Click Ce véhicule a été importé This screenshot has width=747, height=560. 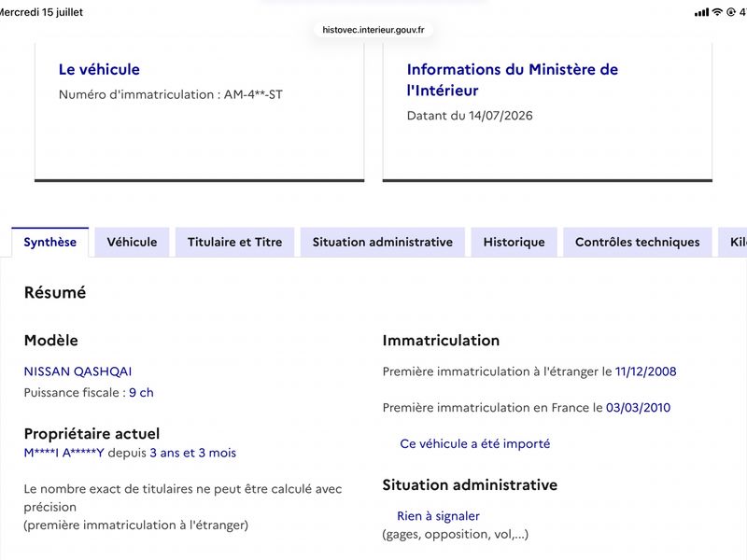pyautogui.click(x=475, y=444)
